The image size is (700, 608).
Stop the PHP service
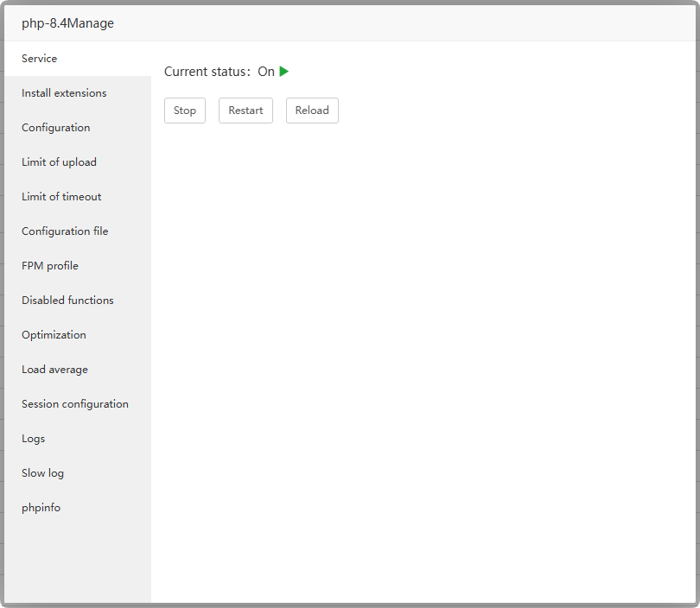185,111
